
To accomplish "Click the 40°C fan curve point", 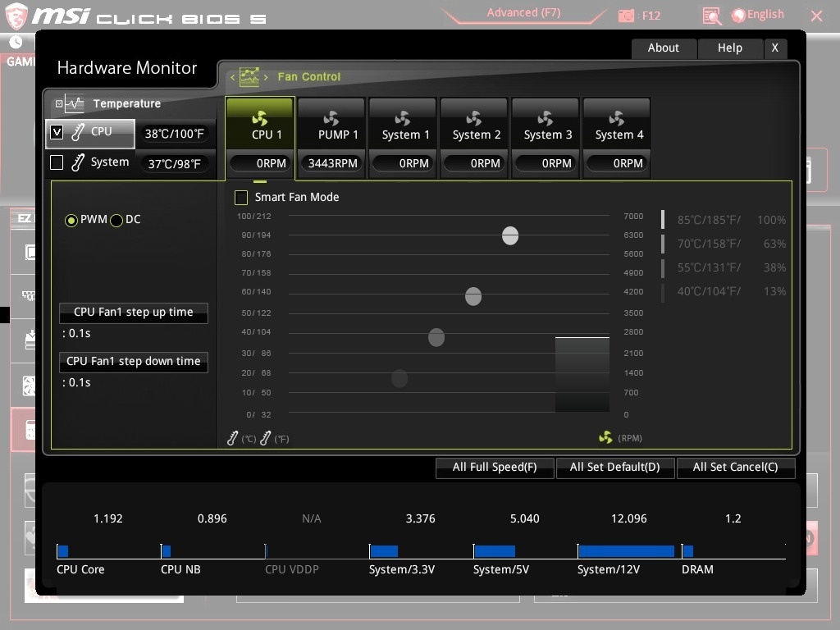I will [399, 378].
